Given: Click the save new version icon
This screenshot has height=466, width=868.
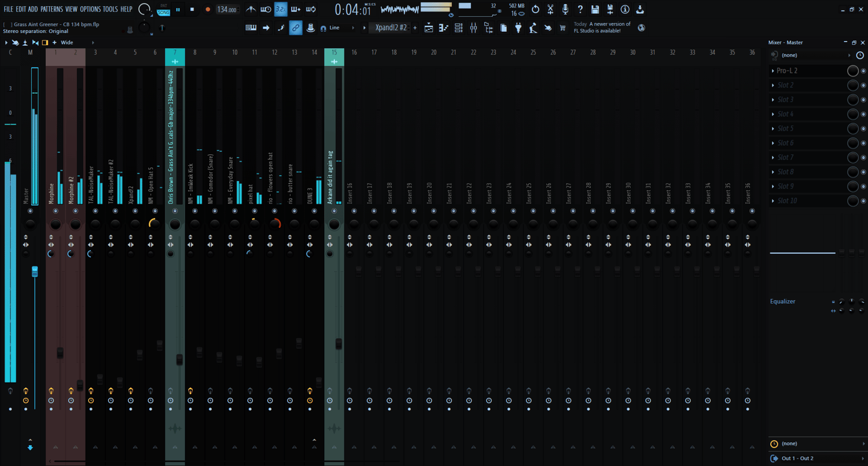Looking at the screenshot, I should coord(610,9).
